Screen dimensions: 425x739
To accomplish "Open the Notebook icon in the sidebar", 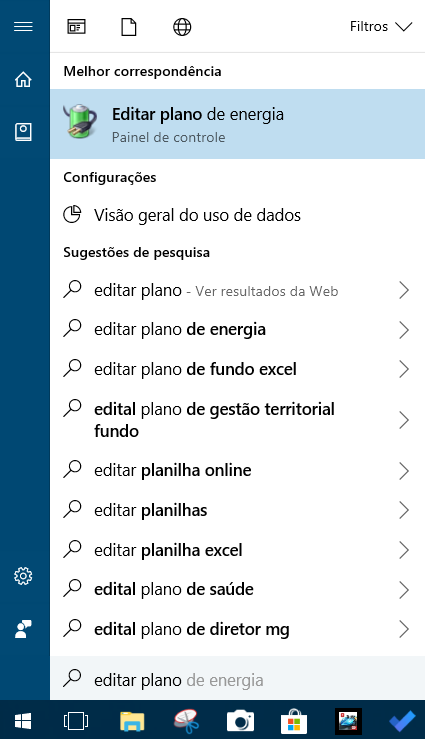I will 23,132.
